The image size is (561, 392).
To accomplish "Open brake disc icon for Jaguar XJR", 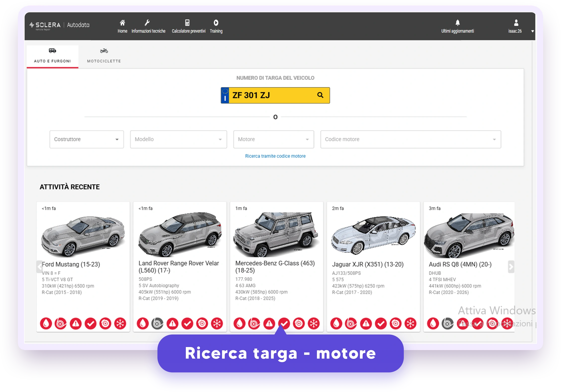I will (x=396, y=323).
